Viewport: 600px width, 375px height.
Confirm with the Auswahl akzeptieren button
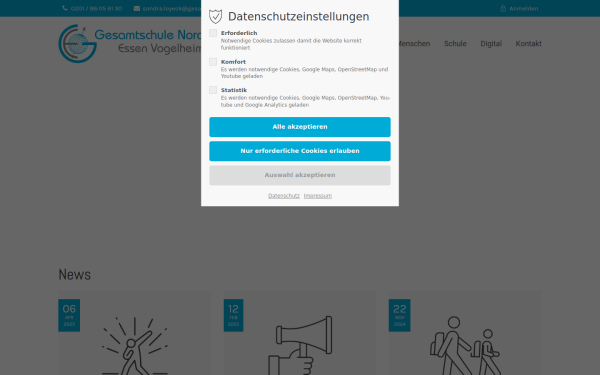(300, 175)
